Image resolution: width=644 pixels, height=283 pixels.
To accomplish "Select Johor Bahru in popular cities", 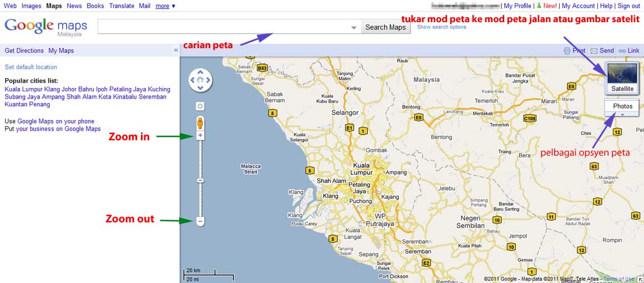I will coord(78,89).
